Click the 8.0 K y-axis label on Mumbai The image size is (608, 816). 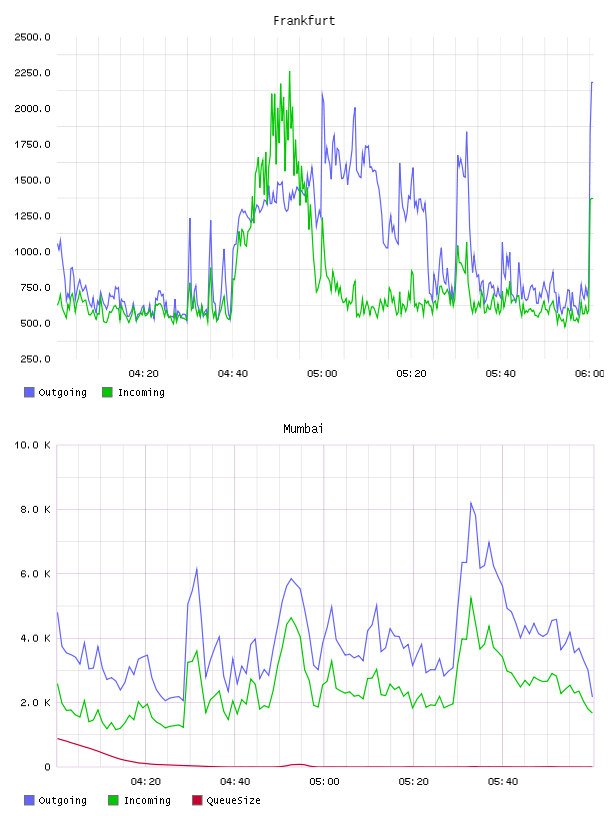coord(35,509)
